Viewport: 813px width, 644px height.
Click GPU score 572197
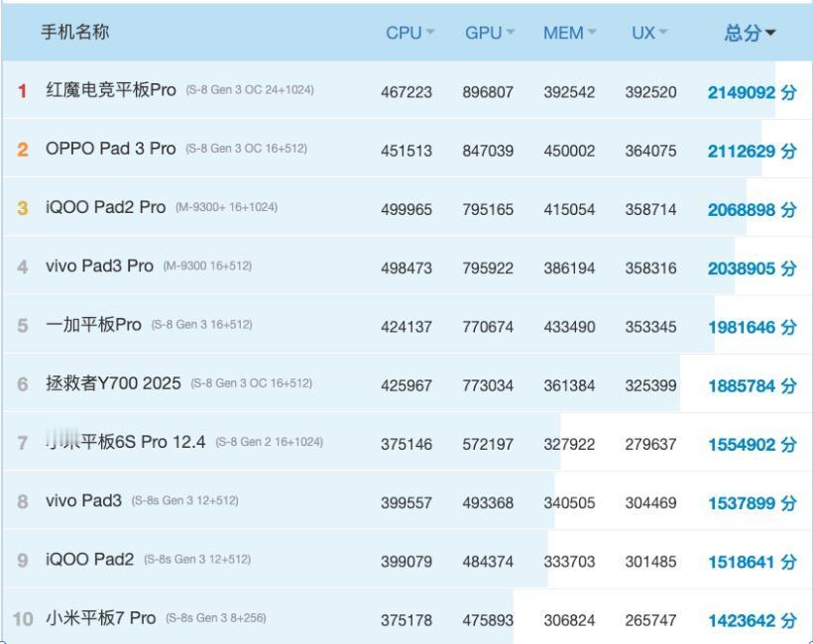tap(488, 445)
